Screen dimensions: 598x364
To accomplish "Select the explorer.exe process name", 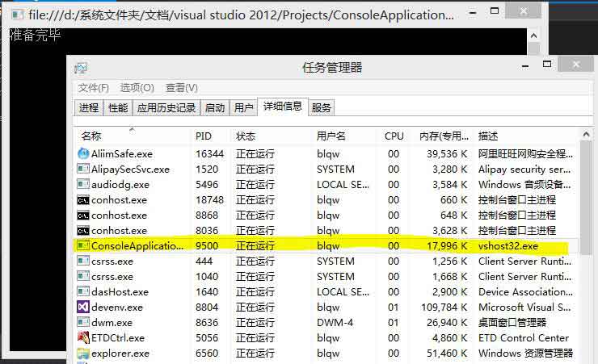I will (x=120, y=354).
